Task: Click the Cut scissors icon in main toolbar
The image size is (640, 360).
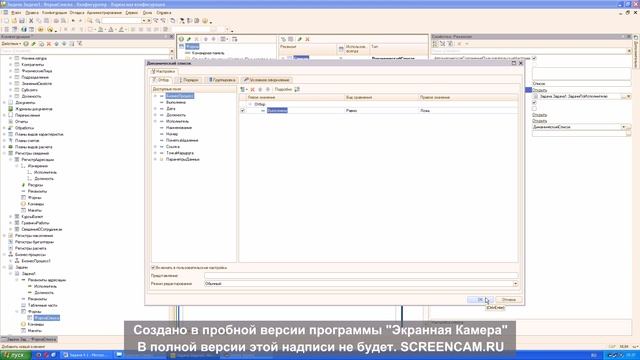Action: click(x=31, y=21)
